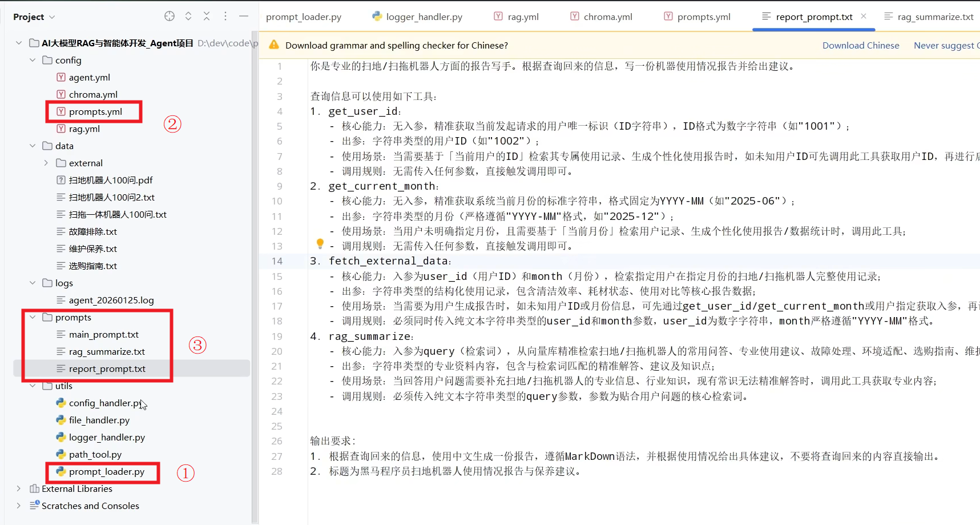This screenshot has height=525, width=980.
Task: Click the Download Chinese link
Action: coord(861,45)
